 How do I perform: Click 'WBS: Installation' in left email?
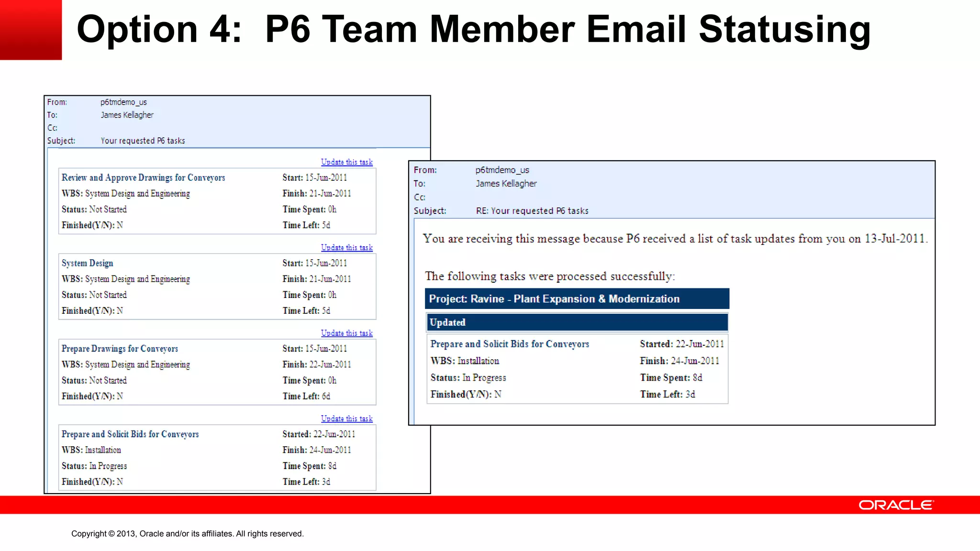click(91, 451)
